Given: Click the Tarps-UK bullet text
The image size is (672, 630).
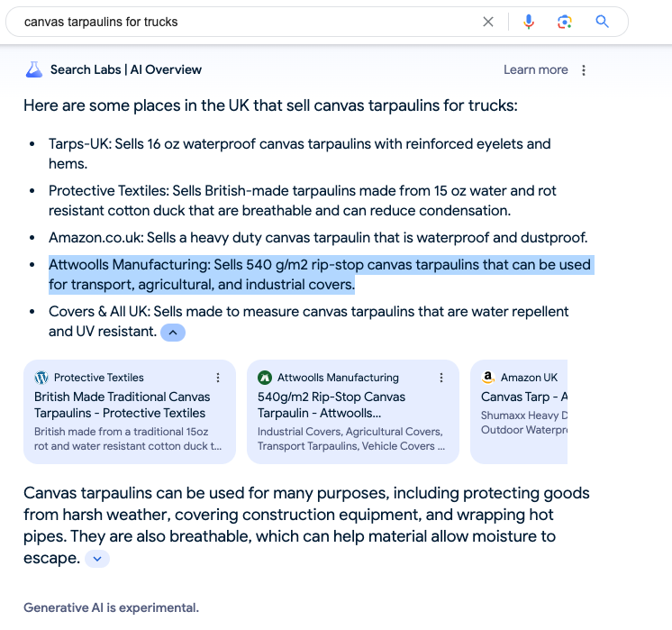Looking at the screenshot, I should pos(300,153).
